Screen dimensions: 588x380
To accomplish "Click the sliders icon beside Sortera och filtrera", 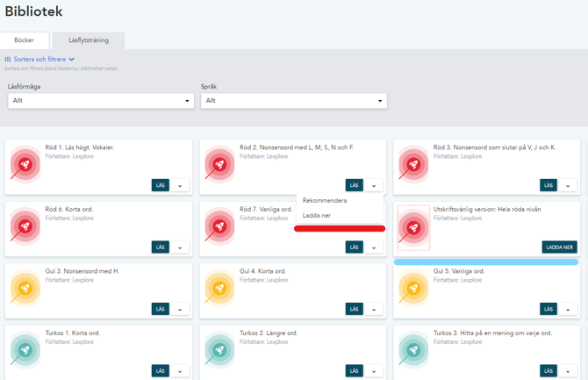I will 8,60.
